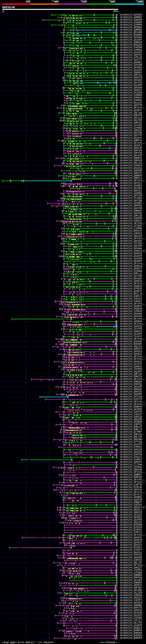Select hit UniRef100_Q8RWX5
146x644 pixels.
[131, 175]
